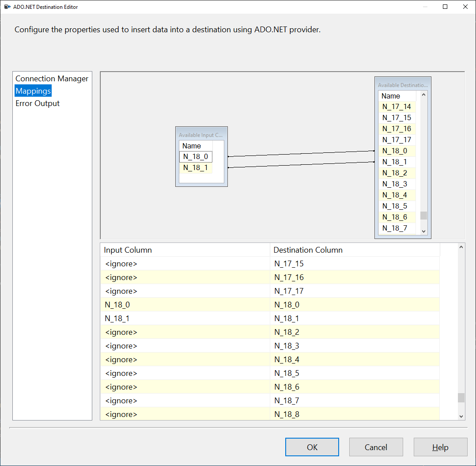
Task: Select N_18_6 in Available Destination Columns box
Action: (x=397, y=217)
